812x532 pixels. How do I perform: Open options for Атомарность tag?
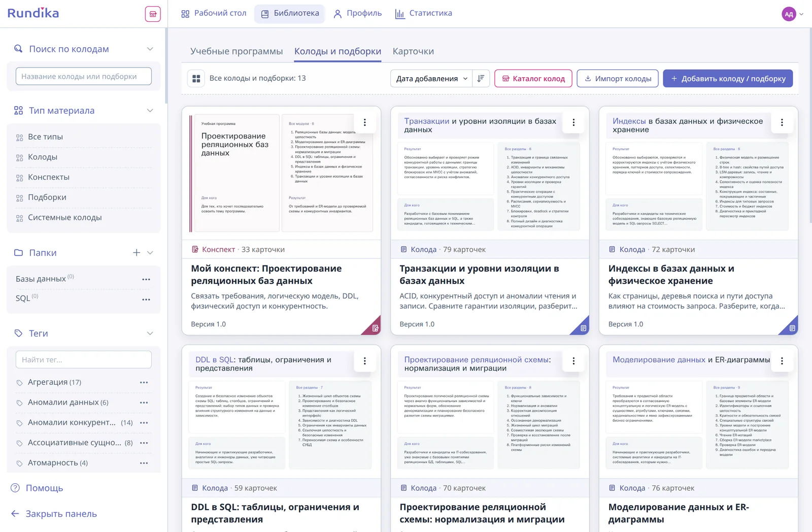pos(144,463)
